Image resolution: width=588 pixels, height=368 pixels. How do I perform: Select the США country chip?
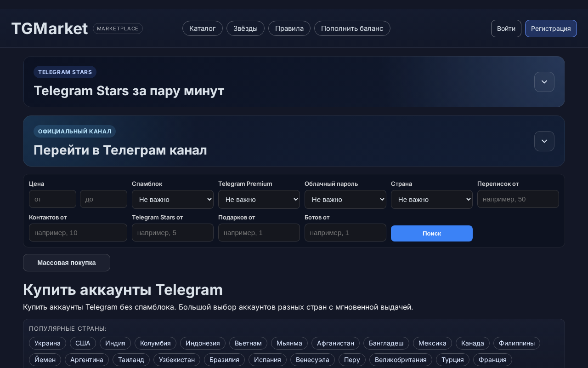[x=83, y=343]
